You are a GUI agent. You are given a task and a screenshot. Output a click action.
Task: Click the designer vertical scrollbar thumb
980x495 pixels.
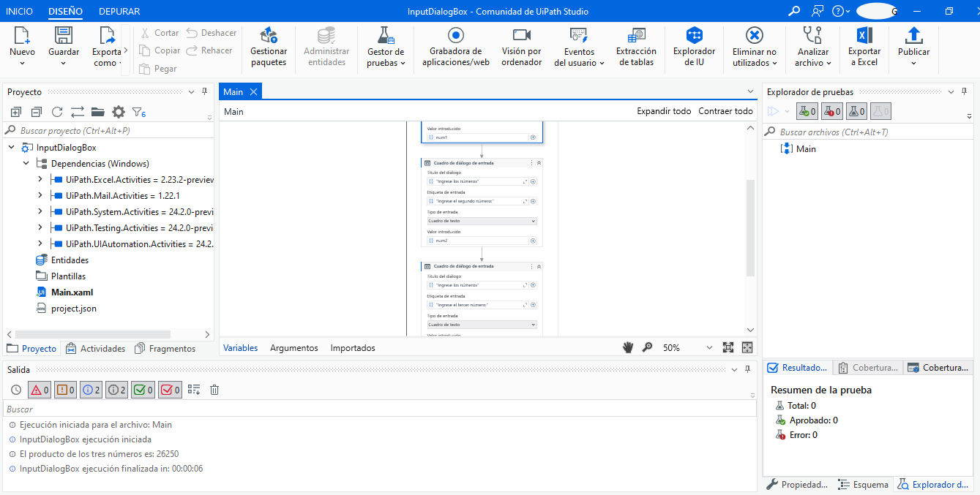point(749,228)
